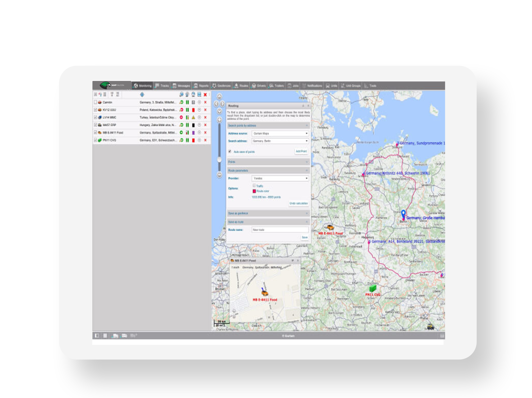Open the Address source dropdown

tap(280, 133)
